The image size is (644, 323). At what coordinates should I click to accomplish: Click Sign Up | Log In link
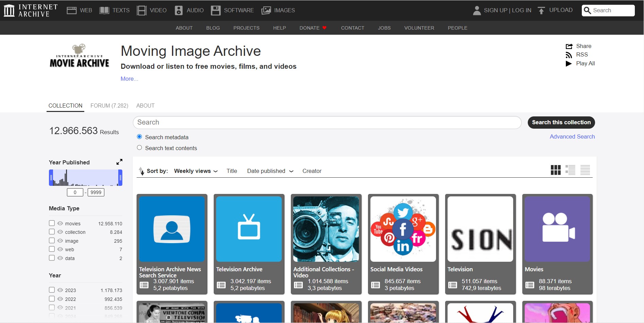(508, 10)
